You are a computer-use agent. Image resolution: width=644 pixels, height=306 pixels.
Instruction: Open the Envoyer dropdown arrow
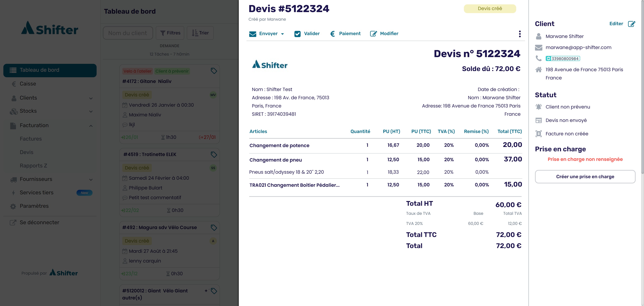[282, 34]
